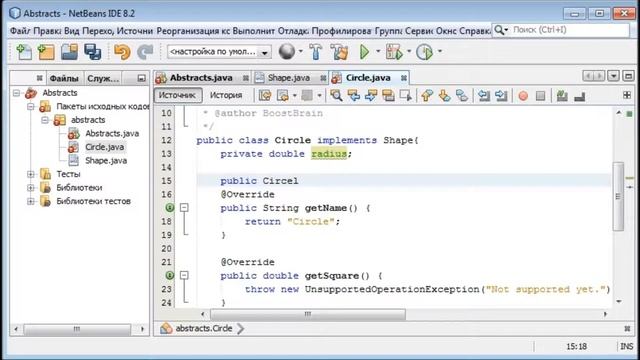Click the История view button
This screenshot has width=640, height=360.
coord(226,95)
